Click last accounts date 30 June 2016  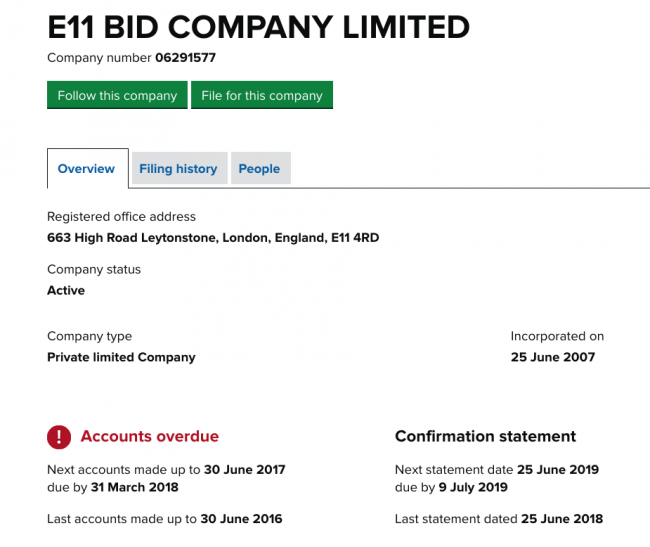click(x=241, y=519)
